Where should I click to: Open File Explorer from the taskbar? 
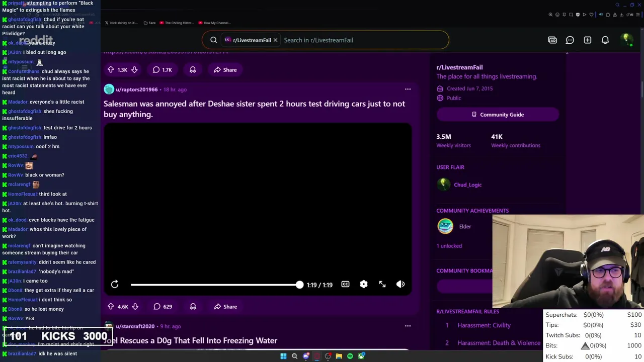tap(339, 356)
